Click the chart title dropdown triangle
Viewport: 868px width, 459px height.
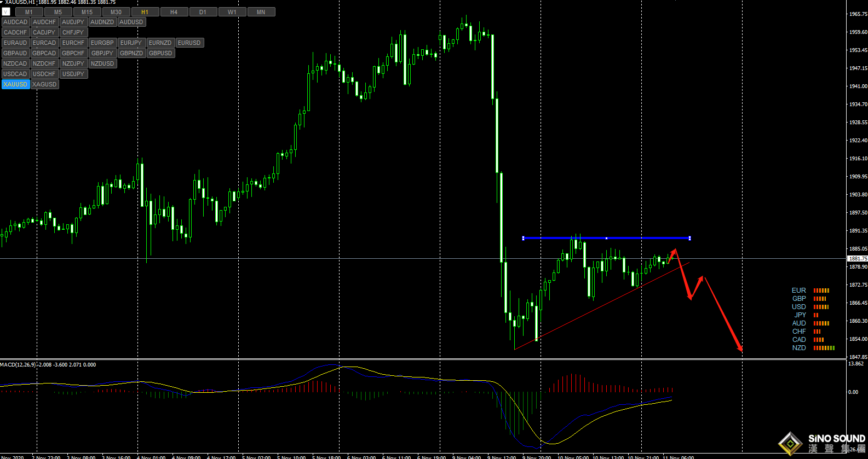pyautogui.click(x=2, y=2)
